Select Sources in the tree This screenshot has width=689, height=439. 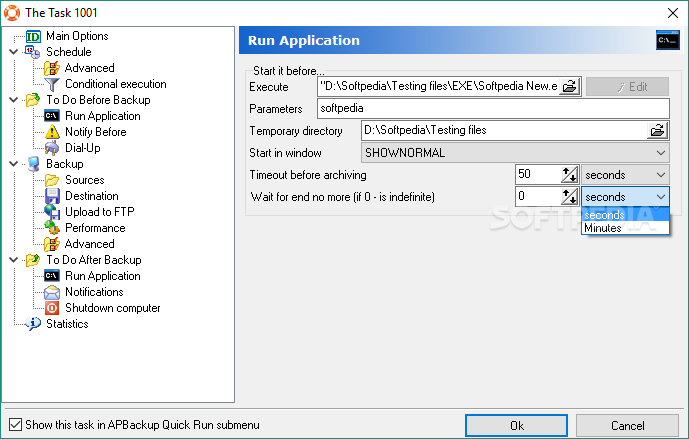(85, 180)
